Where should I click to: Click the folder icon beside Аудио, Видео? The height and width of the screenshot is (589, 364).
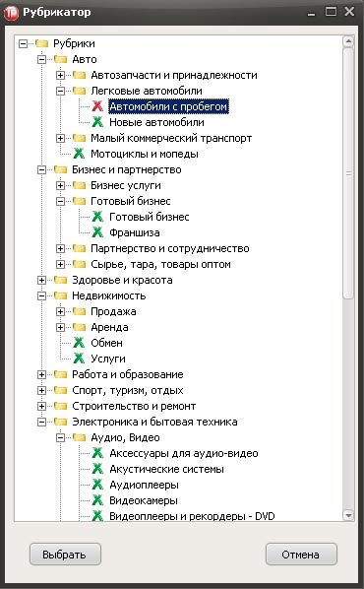pyautogui.click(x=79, y=438)
